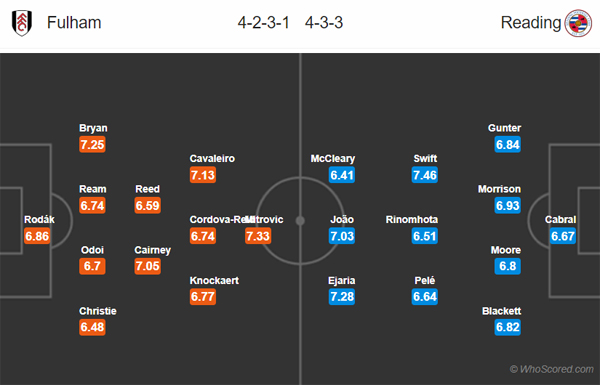Select the 4-2-3-1 formation label
The image size is (600, 385).
[x=263, y=23]
